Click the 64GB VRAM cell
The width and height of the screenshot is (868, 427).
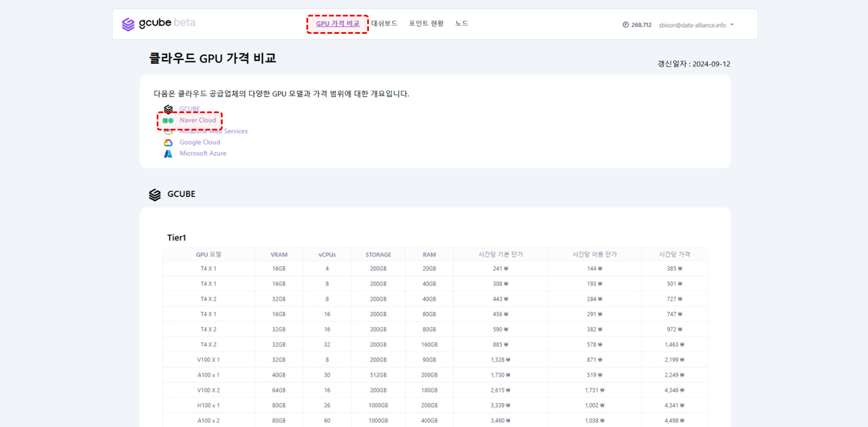point(279,390)
